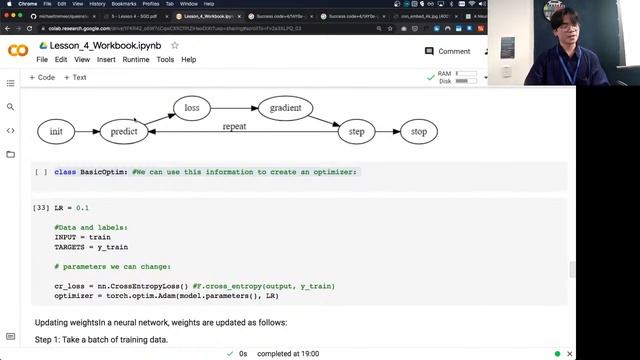Open the code snippets sidebar icon
The height and width of the screenshot is (360, 640).
(11, 131)
